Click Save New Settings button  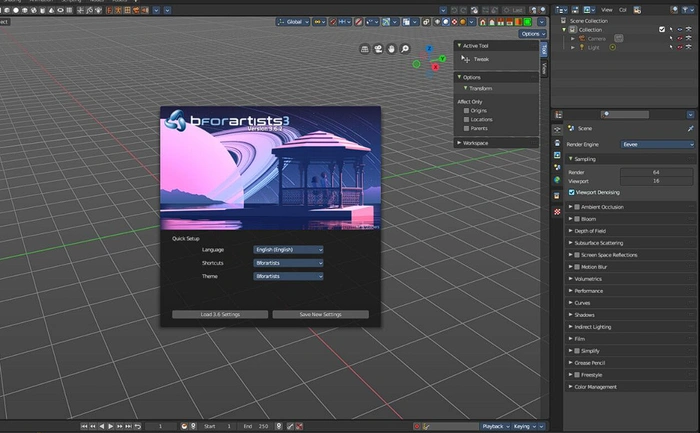321,315
